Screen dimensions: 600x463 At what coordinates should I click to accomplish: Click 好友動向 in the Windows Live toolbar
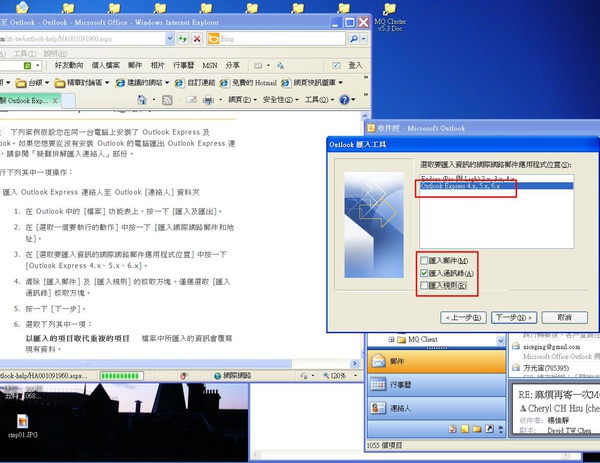click(x=69, y=65)
